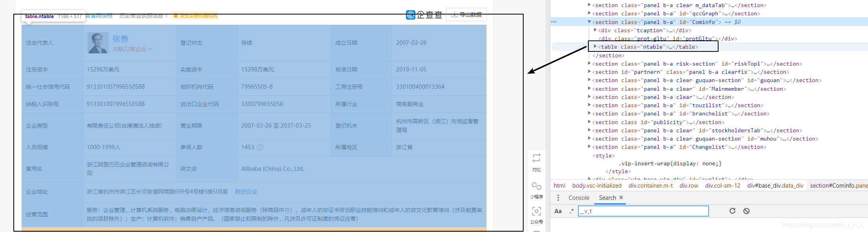Toggle the Aa match case option
This screenshot has height=232, width=868.
[558, 211]
